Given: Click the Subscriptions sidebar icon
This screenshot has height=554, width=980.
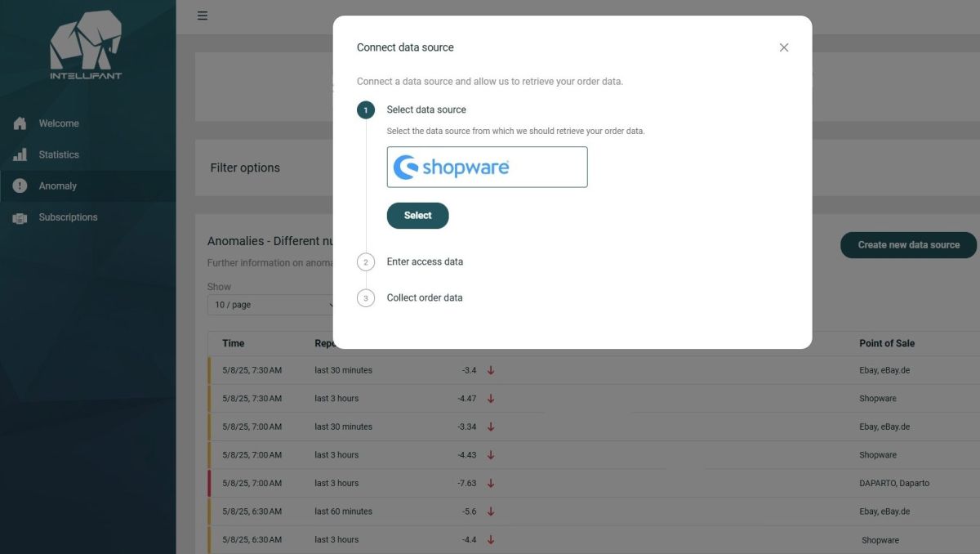Looking at the screenshot, I should [x=20, y=218].
